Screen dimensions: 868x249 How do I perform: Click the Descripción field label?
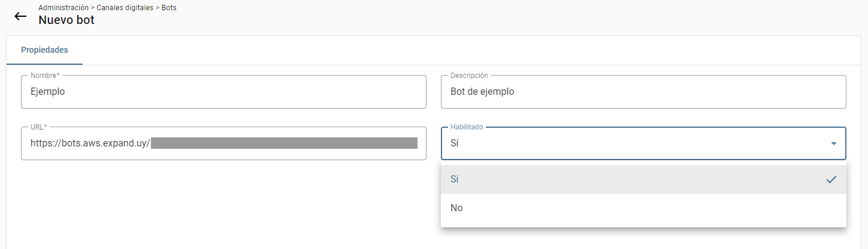coord(469,76)
